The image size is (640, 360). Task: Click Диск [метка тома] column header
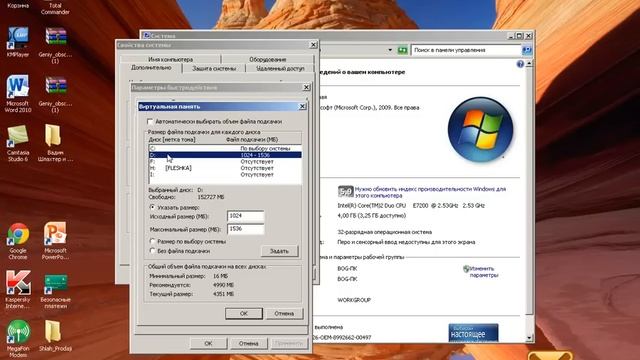pos(172,140)
